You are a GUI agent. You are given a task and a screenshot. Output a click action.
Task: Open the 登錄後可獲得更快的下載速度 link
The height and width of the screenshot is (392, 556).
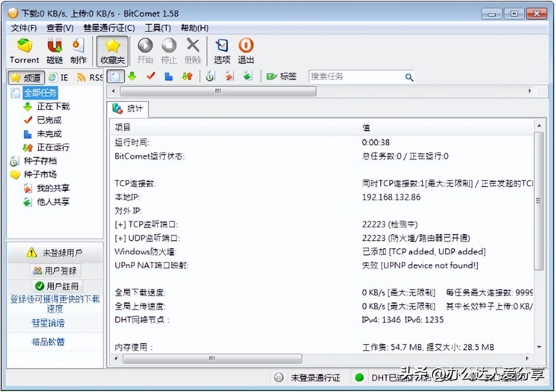pos(55,304)
